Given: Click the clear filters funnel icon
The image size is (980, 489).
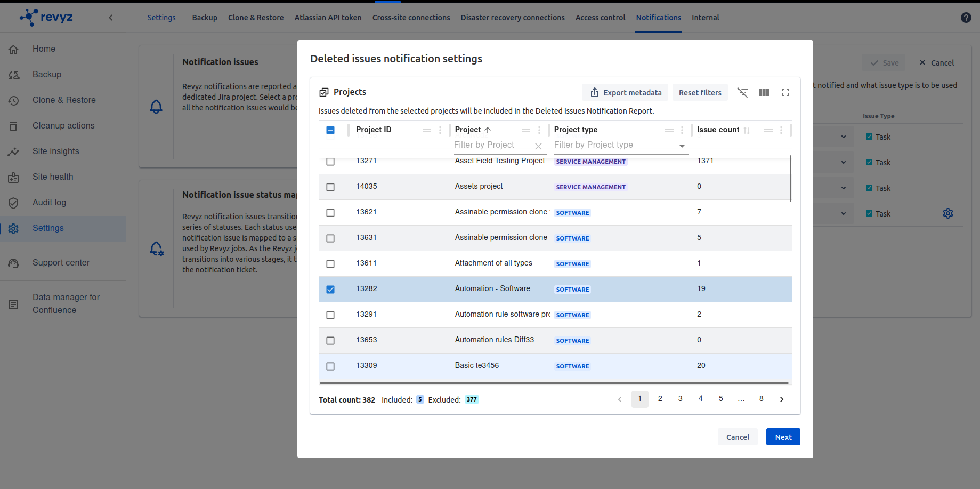Looking at the screenshot, I should (742, 92).
